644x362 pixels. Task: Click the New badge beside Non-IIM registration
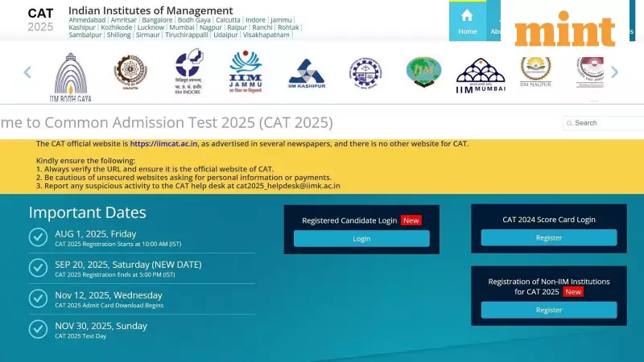pyautogui.click(x=573, y=292)
